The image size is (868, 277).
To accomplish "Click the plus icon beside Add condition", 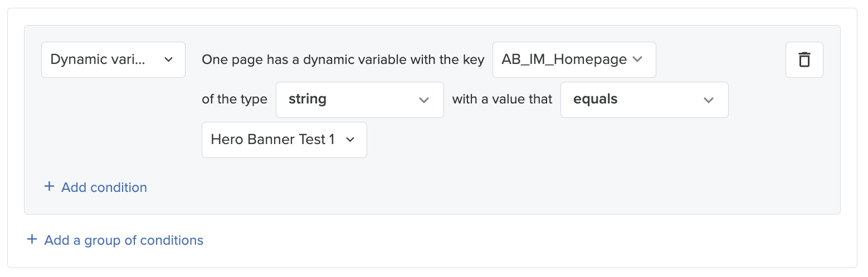I will pyautogui.click(x=49, y=187).
